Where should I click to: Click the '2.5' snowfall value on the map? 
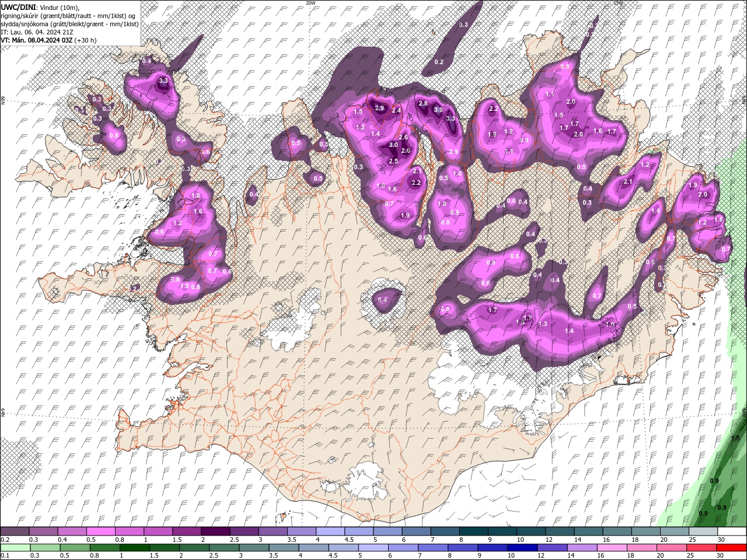click(x=393, y=161)
